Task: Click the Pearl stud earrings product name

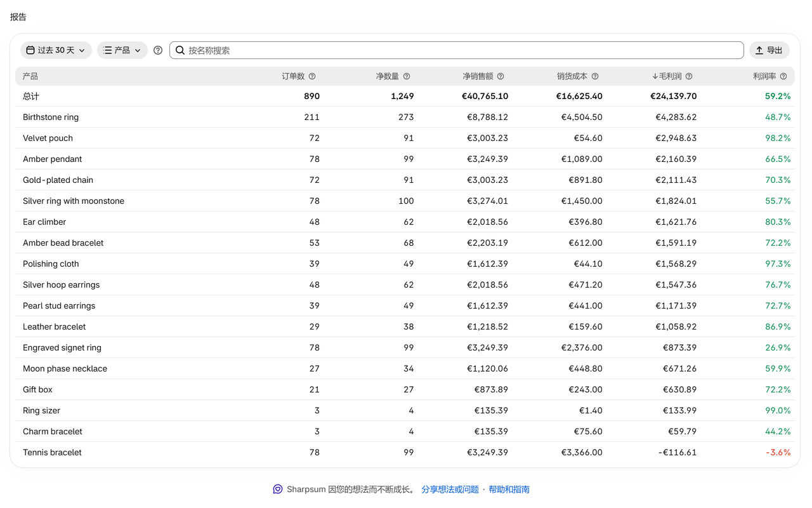Action: (x=59, y=305)
